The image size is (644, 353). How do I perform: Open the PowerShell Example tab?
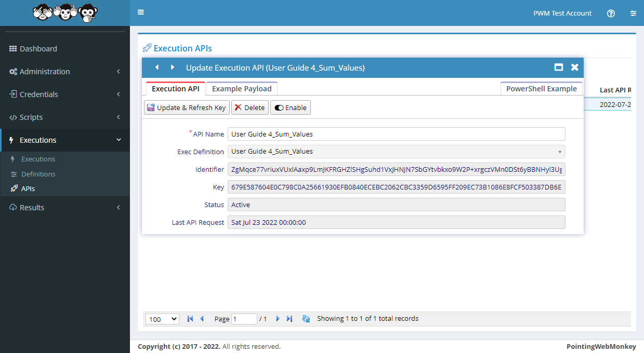click(x=541, y=89)
